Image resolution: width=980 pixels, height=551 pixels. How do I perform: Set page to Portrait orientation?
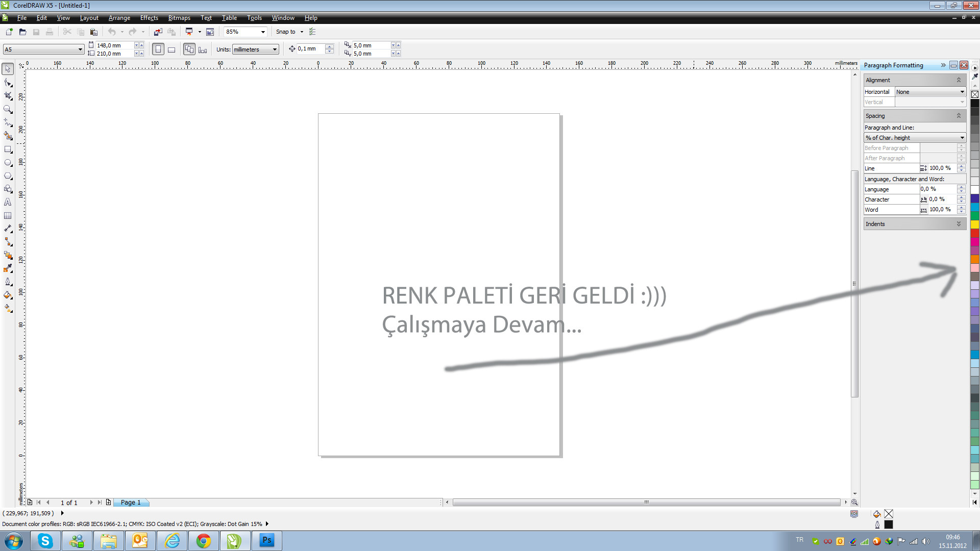click(x=158, y=49)
